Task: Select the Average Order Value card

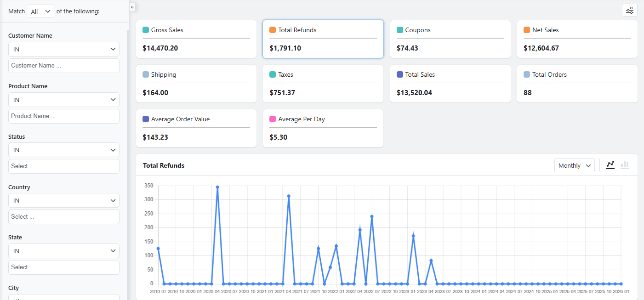Action: (196, 128)
